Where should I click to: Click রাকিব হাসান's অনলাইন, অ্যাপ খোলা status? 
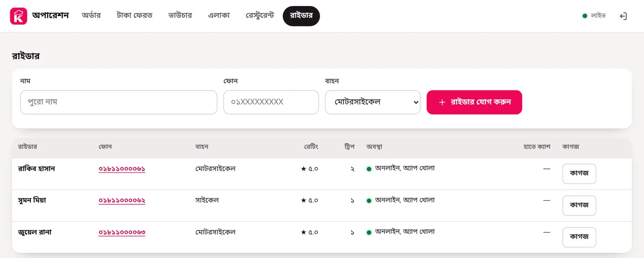(x=401, y=168)
